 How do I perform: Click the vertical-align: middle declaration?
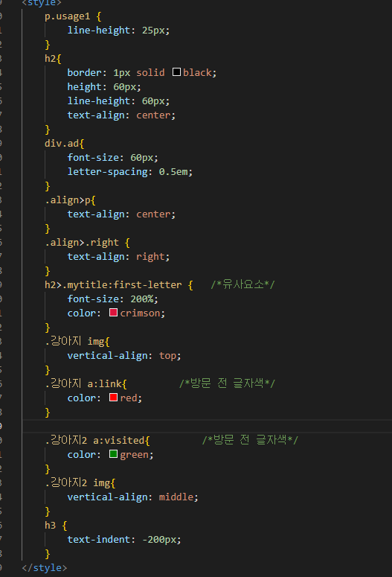click(x=132, y=497)
